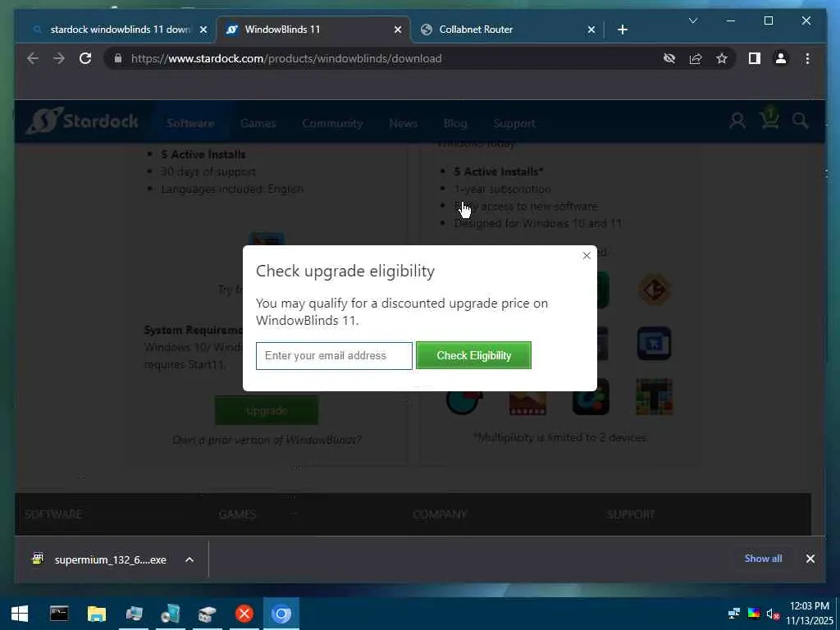Click the red X taskbar app icon
Viewport: 840px width, 630px height.
tap(244, 614)
